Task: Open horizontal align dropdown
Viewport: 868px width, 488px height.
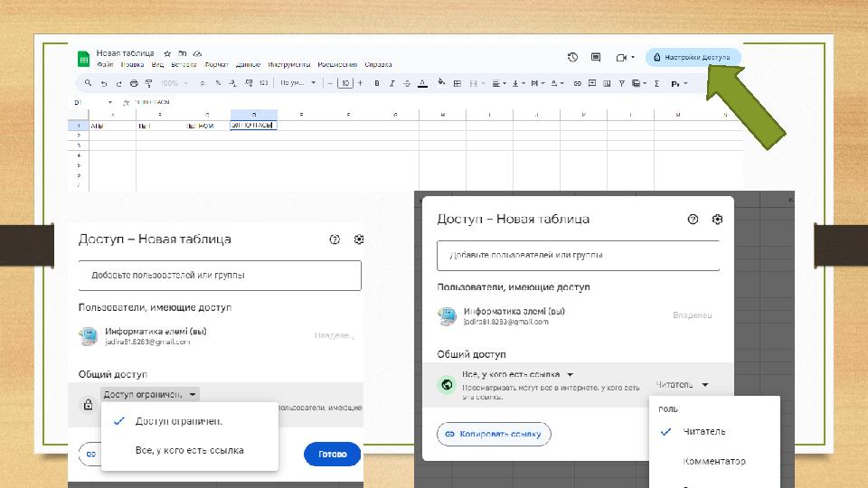Action: pyautogui.click(x=499, y=83)
